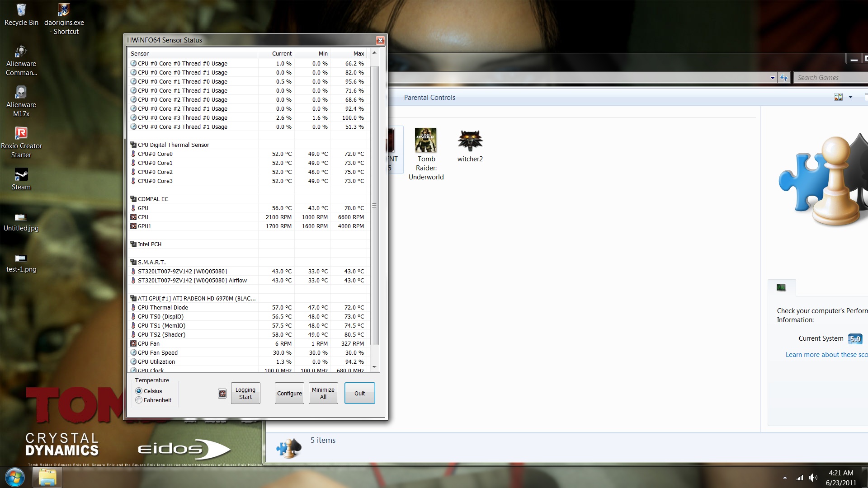
Task: Click the Current System 5.9 score badge
Action: (x=855, y=339)
